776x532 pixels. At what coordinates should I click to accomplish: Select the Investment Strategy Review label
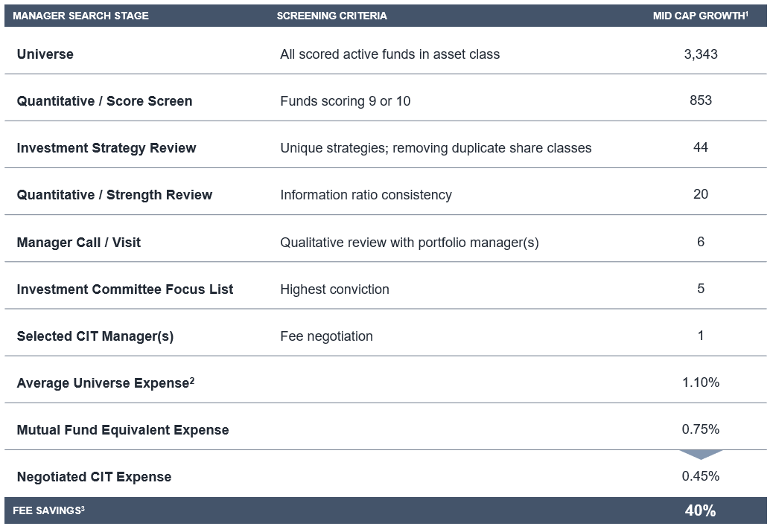pyautogui.click(x=106, y=148)
